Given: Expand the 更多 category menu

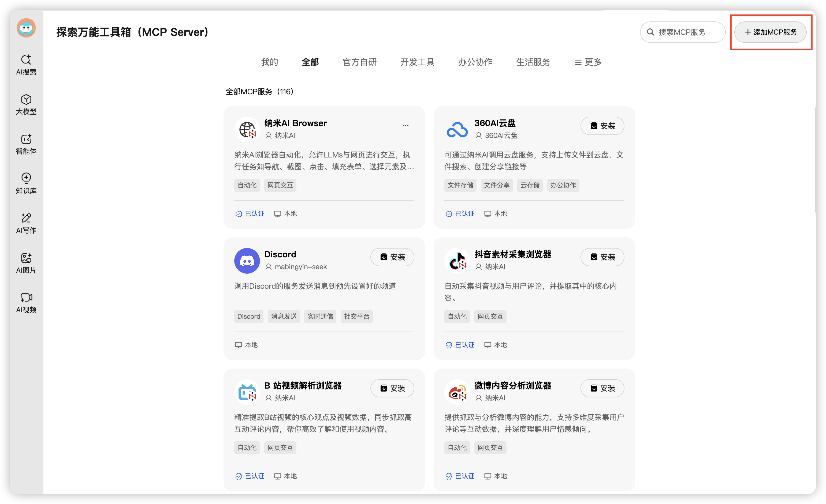Looking at the screenshot, I should coord(588,62).
